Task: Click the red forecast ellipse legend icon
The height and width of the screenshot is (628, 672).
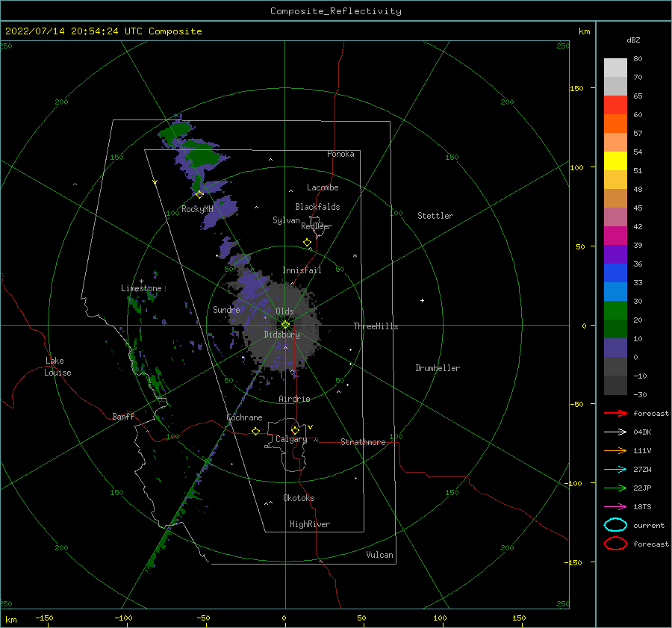Action: point(615,544)
